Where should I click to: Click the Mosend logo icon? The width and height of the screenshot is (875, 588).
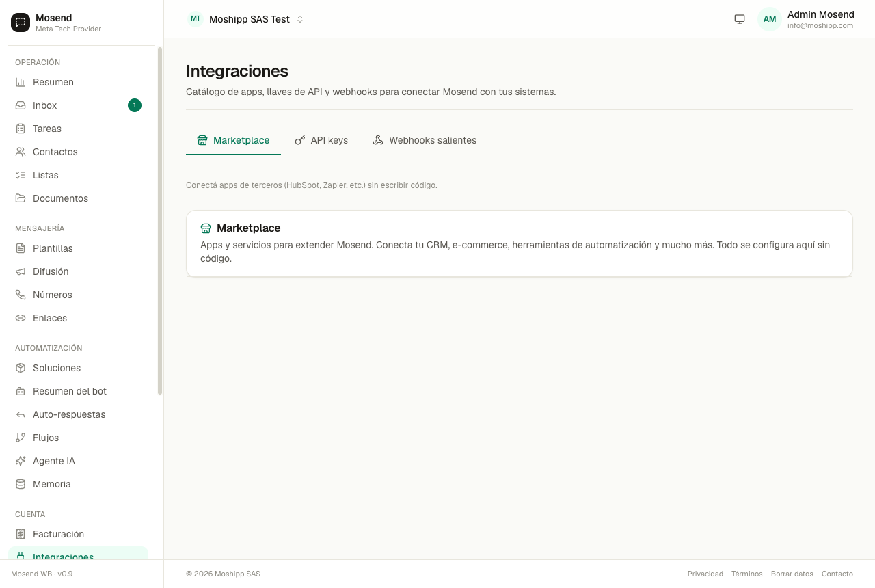click(x=21, y=23)
